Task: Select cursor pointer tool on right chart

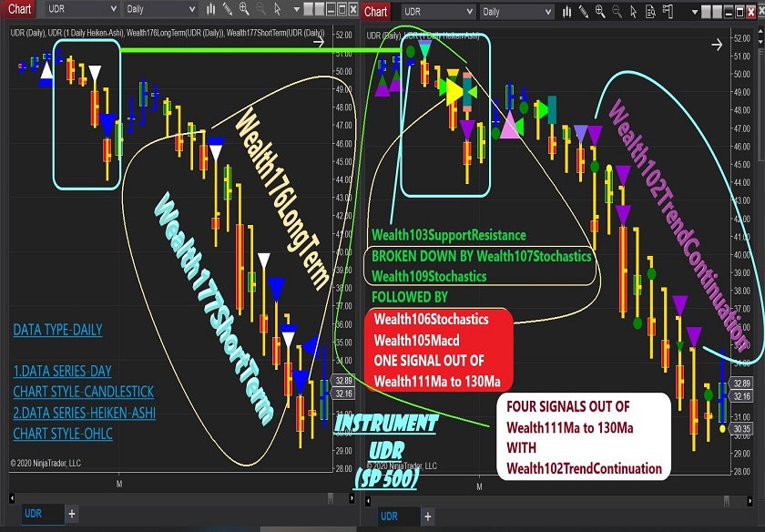Action: [x=633, y=12]
